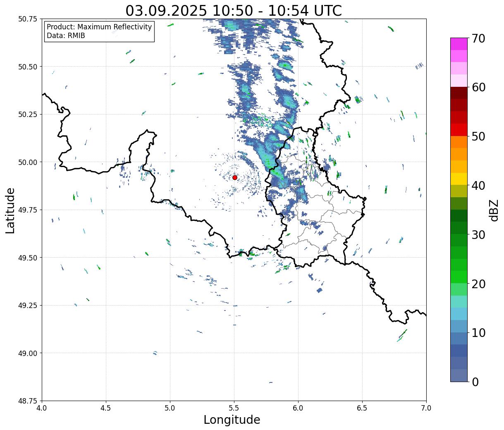Click the latitude tick label 50.00
The width and height of the screenshot is (504, 430).
28,162
